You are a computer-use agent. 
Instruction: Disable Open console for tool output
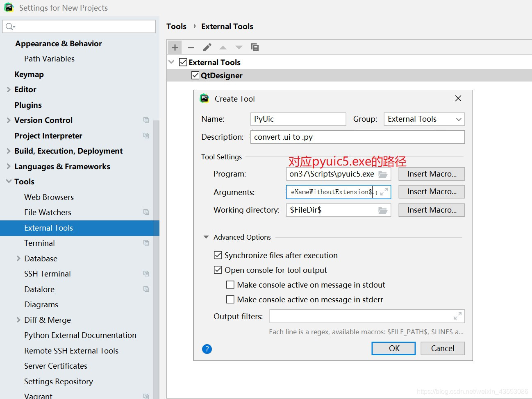pos(218,270)
